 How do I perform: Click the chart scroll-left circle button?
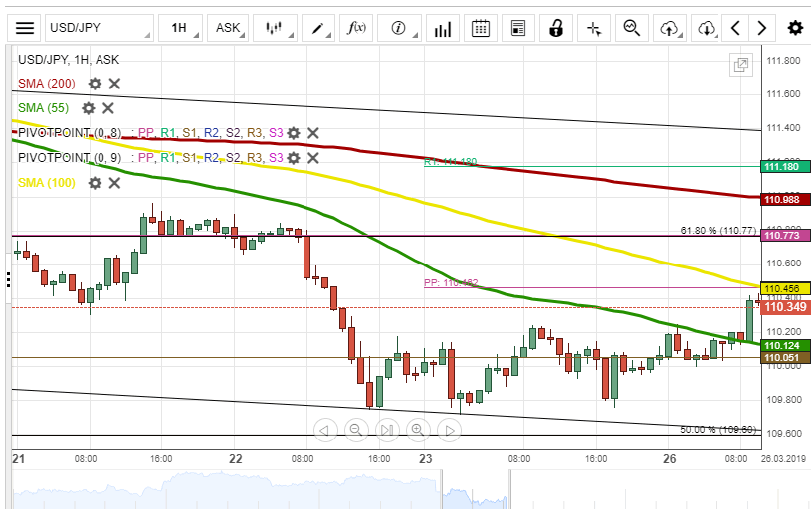(x=325, y=431)
